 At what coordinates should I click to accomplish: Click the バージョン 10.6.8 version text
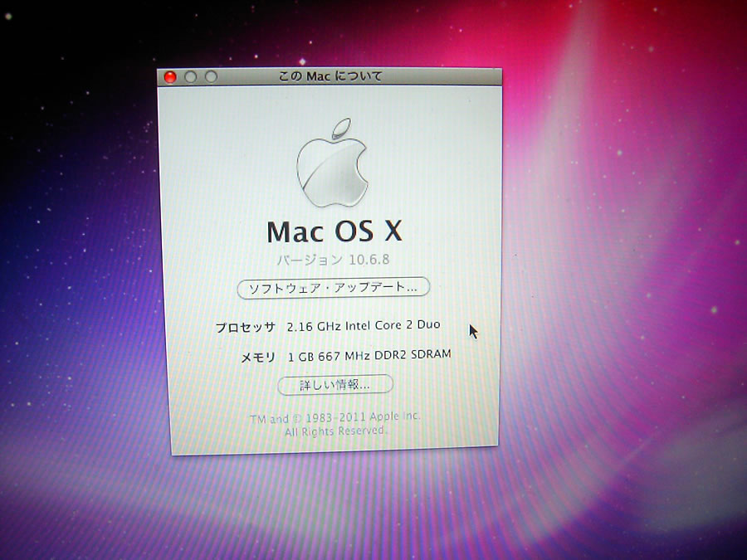click(333, 260)
